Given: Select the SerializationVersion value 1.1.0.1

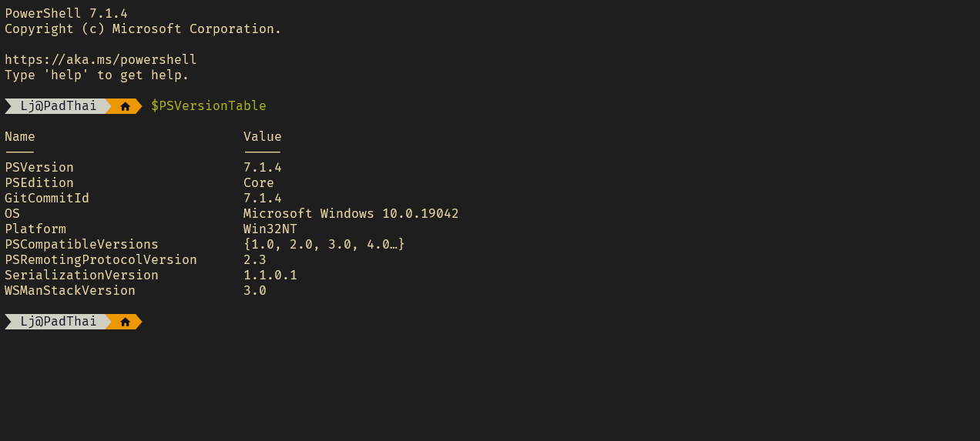Looking at the screenshot, I should pyautogui.click(x=270, y=276).
